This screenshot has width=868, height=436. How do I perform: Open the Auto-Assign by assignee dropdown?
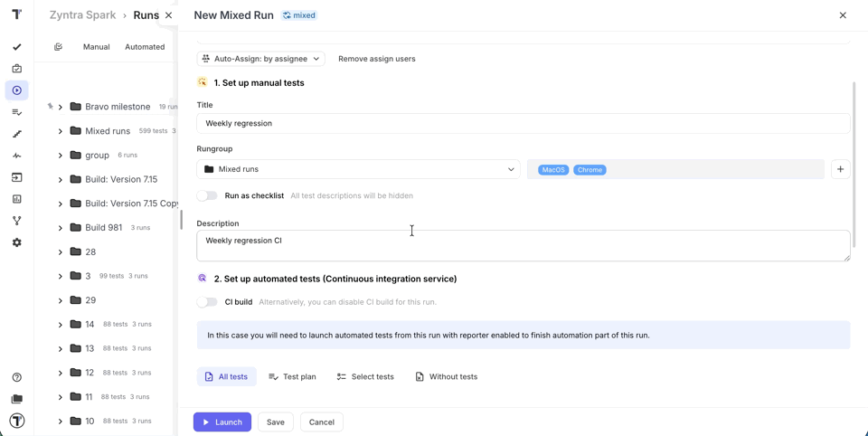260,59
